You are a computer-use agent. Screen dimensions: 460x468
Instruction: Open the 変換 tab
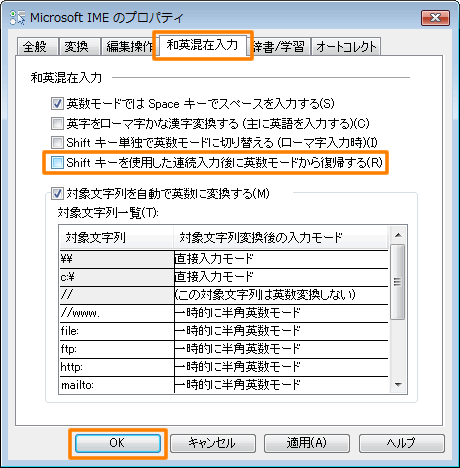[79, 46]
